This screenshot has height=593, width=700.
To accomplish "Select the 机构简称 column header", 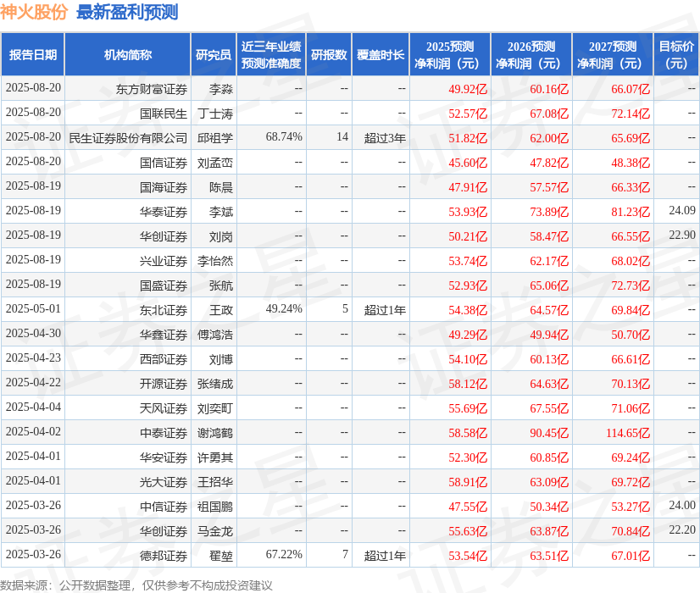I will point(128,54).
